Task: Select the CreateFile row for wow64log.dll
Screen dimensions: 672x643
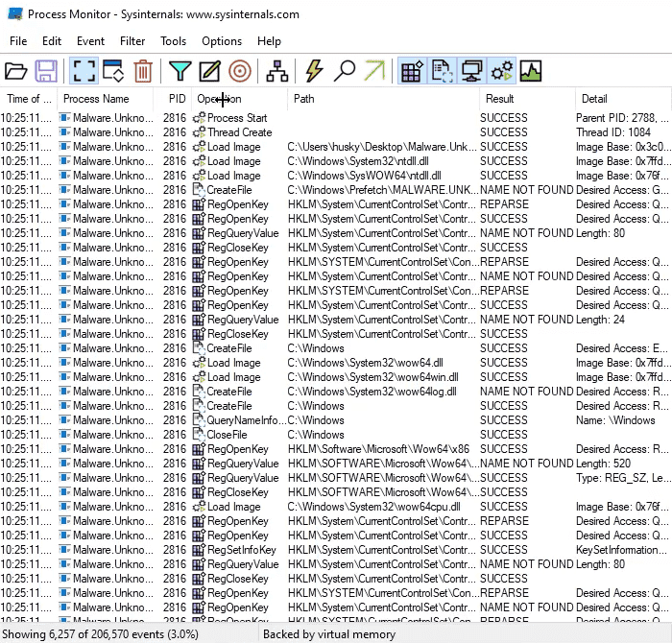Action: (x=336, y=392)
